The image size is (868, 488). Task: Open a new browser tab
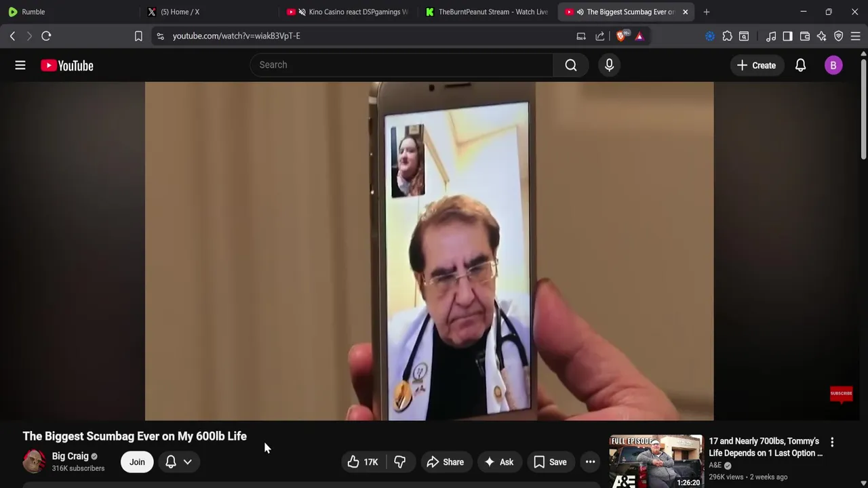[707, 12]
